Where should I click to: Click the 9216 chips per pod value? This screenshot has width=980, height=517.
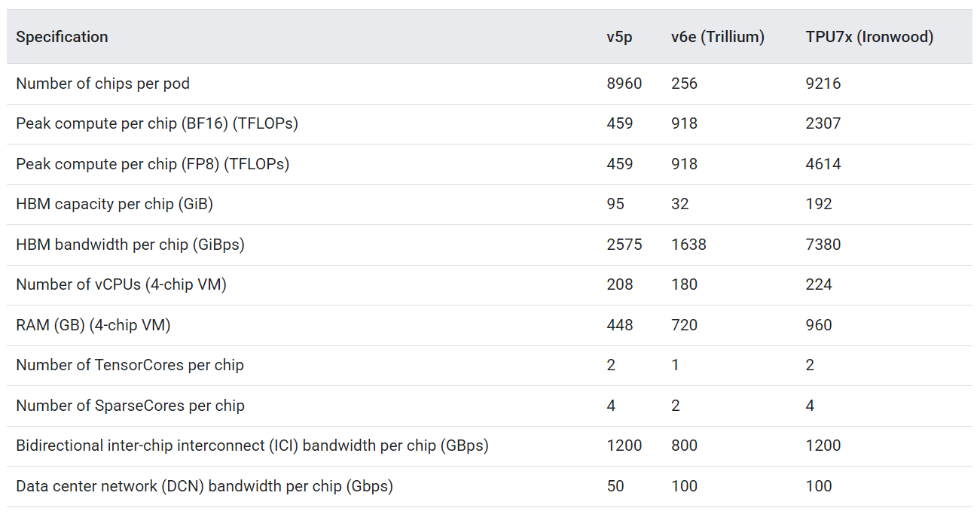tap(823, 84)
